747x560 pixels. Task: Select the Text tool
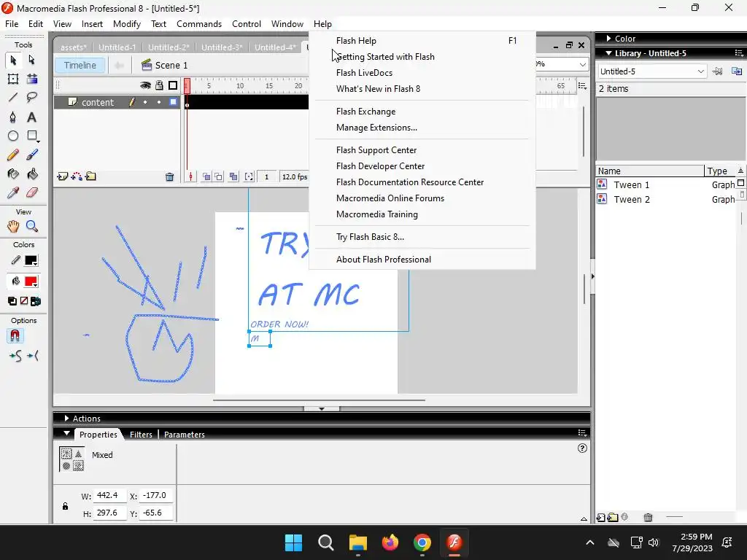[32, 117]
